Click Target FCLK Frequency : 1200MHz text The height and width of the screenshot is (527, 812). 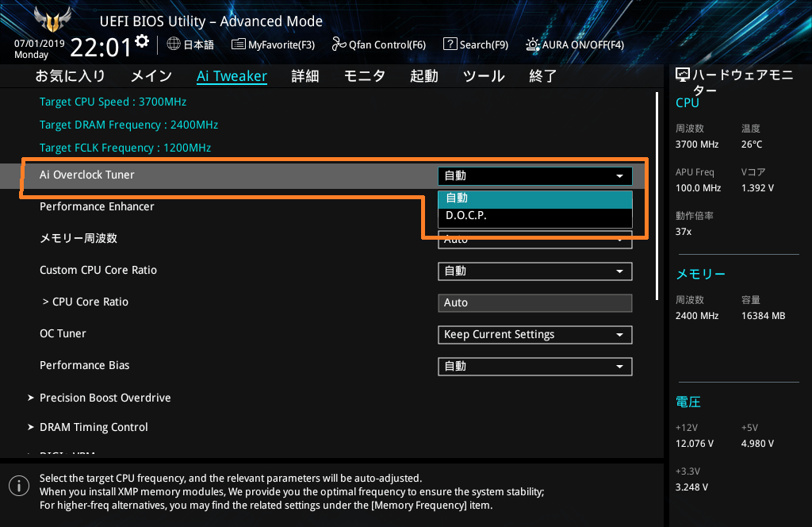pyautogui.click(x=125, y=148)
